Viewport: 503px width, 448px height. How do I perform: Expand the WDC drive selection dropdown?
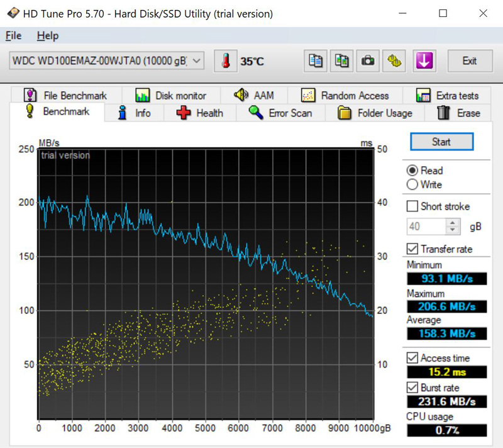tap(197, 60)
